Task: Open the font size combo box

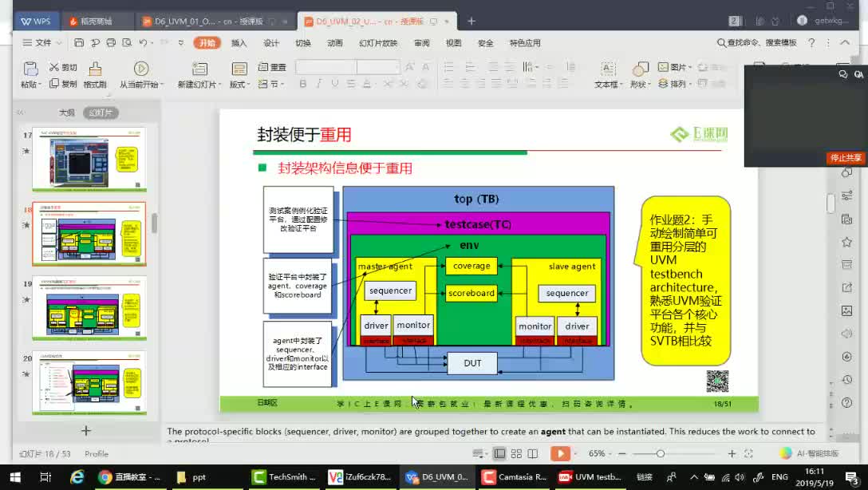Action: click(x=378, y=67)
